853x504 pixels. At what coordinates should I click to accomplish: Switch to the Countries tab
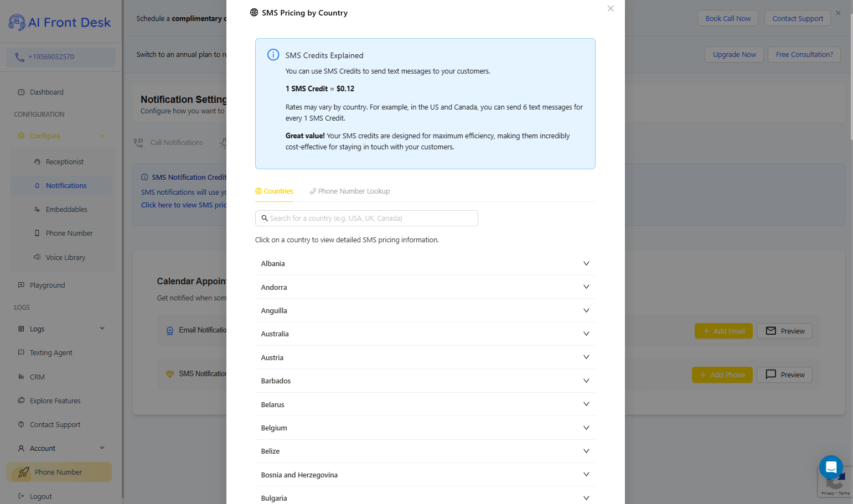click(x=274, y=191)
